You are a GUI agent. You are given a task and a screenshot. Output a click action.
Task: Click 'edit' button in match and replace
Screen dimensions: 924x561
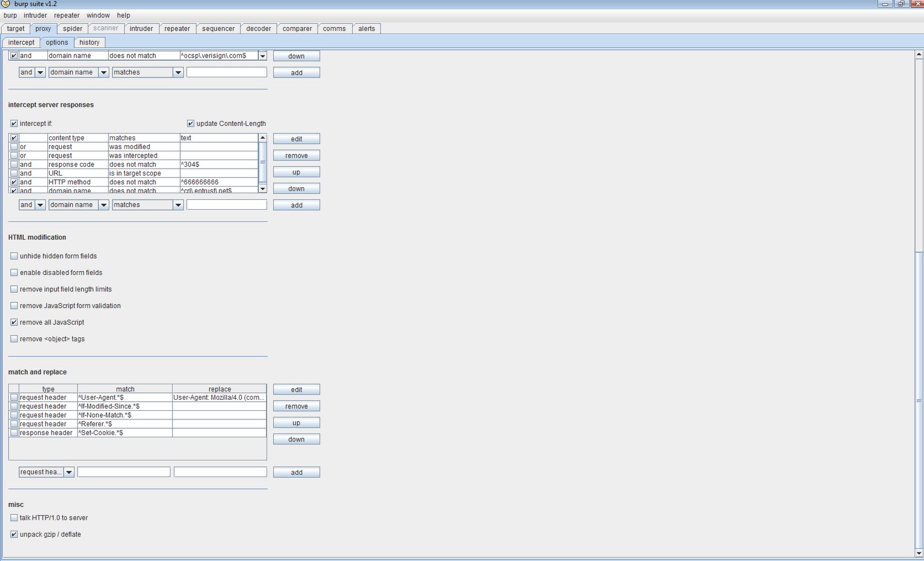click(296, 389)
